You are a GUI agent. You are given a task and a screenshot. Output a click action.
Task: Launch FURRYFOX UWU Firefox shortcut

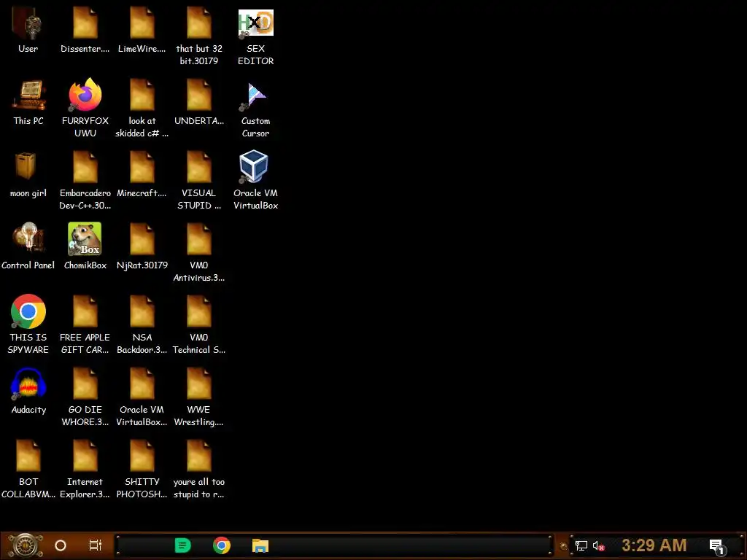pos(85,108)
